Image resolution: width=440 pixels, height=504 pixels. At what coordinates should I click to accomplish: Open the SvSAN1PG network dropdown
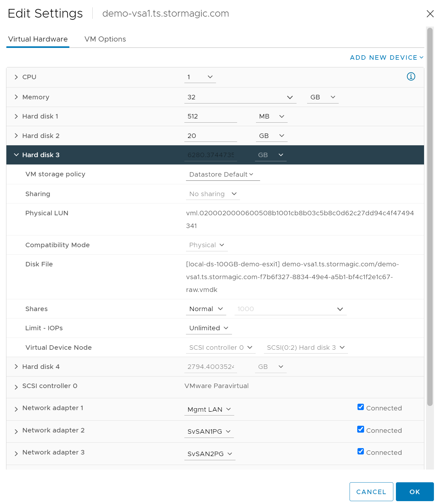(209, 431)
